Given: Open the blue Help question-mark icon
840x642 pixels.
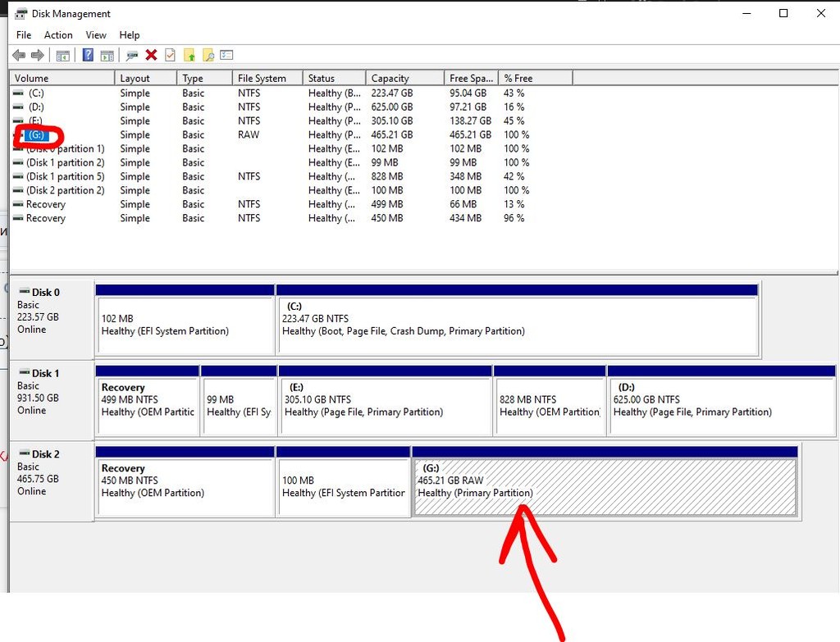Looking at the screenshot, I should pos(88,55).
